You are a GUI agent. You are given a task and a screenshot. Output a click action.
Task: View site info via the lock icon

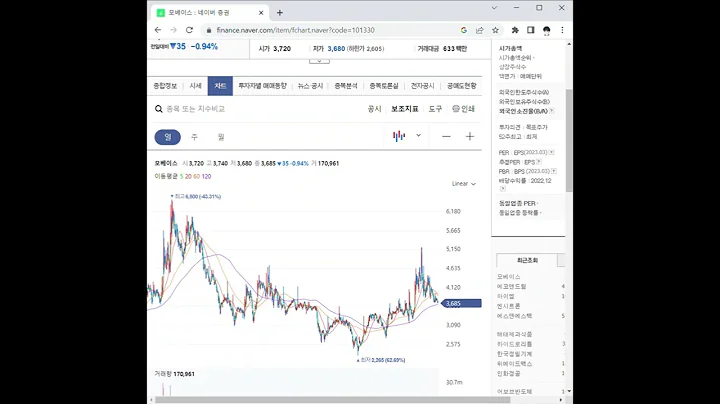click(209, 30)
